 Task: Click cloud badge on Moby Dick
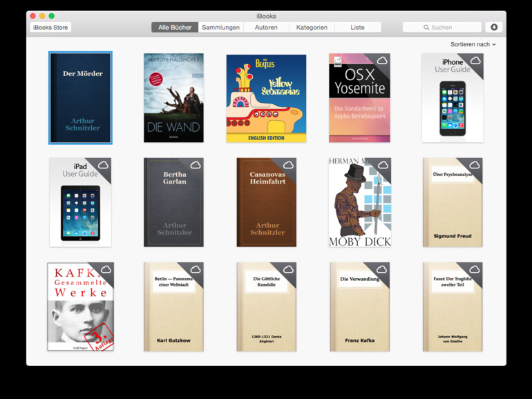click(383, 165)
